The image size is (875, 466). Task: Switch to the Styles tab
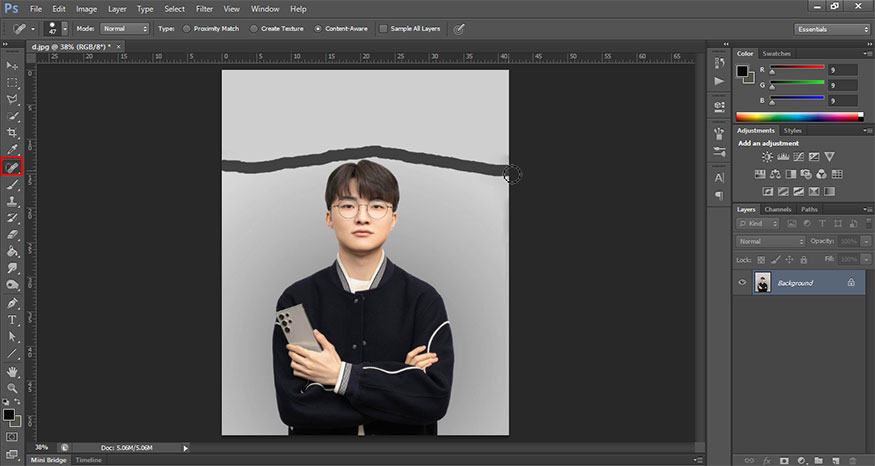click(x=792, y=131)
